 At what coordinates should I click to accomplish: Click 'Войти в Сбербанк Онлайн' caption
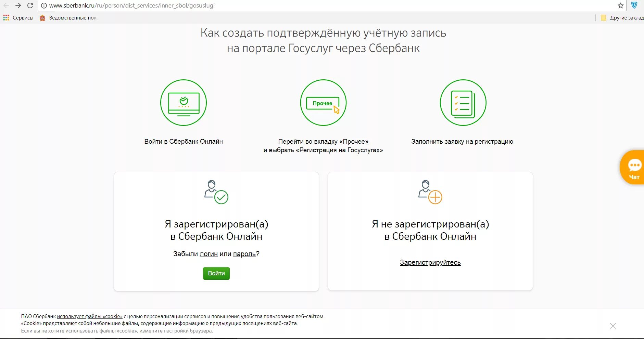[x=184, y=141]
